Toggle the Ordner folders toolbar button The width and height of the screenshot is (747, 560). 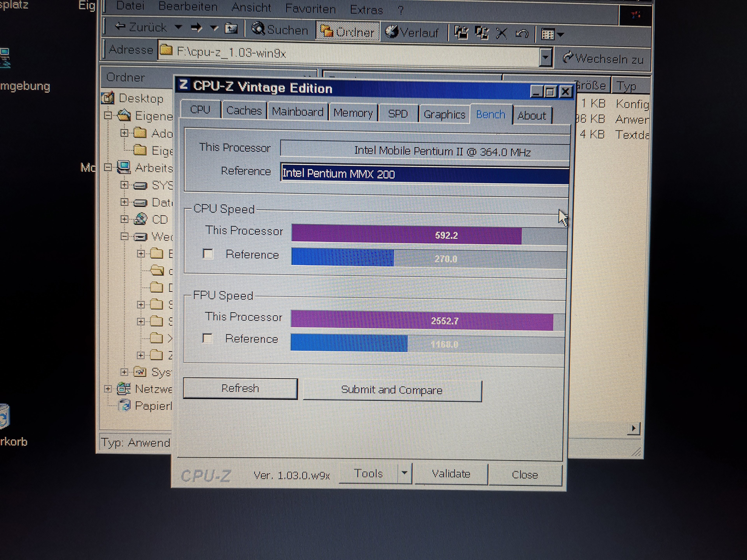pyautogui.click(x=347, y=32)
